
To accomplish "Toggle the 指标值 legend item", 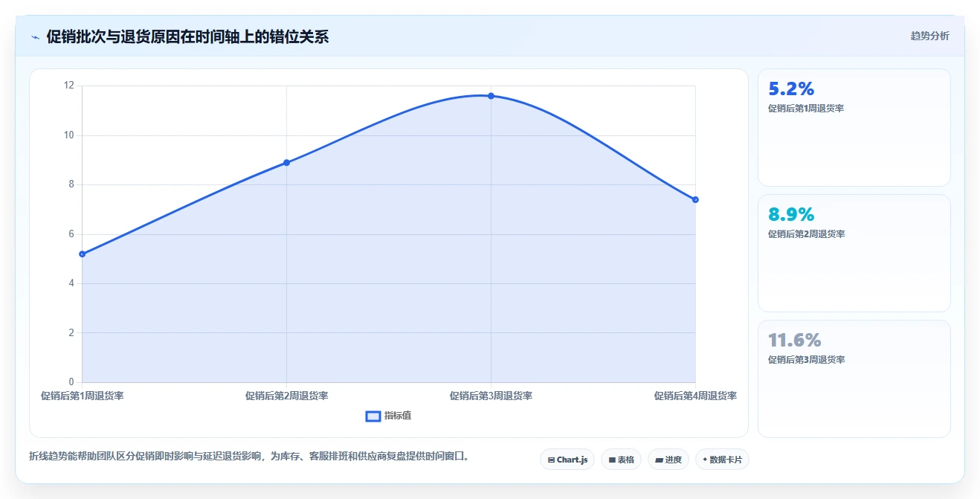I will pyautogui.click(x=388, y=416).
